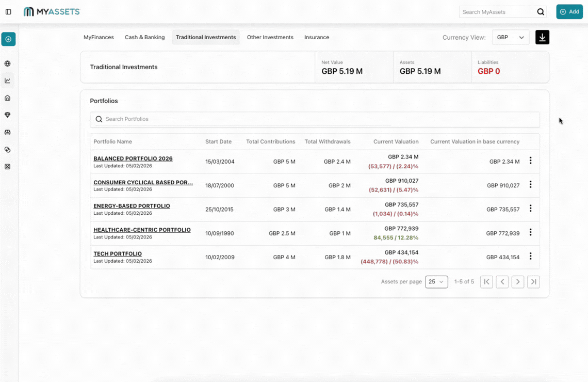Collapse the sidebar with the panel icon
The image size is (588, 382).
8,11
